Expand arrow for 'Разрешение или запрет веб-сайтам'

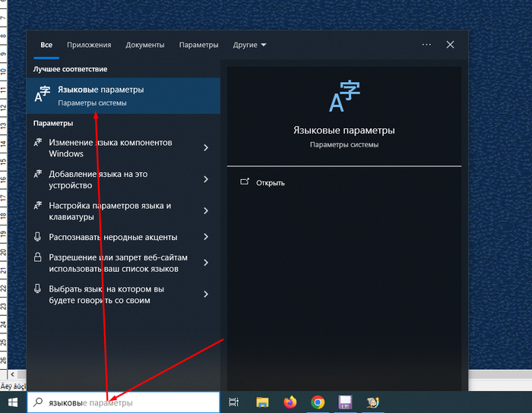point(206,263)
